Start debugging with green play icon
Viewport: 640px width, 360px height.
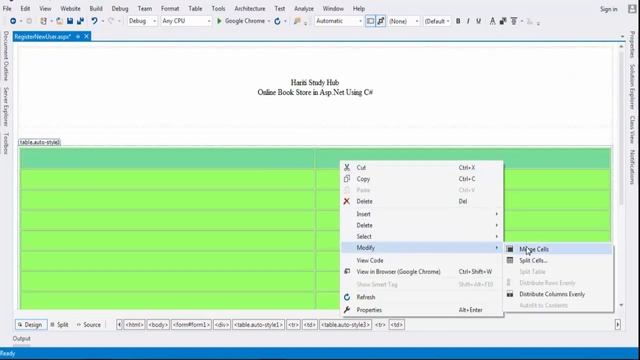click(219, 21)
